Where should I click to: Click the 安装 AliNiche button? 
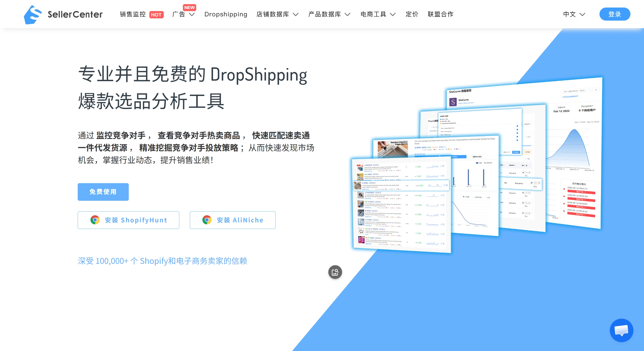coord(233,220)
